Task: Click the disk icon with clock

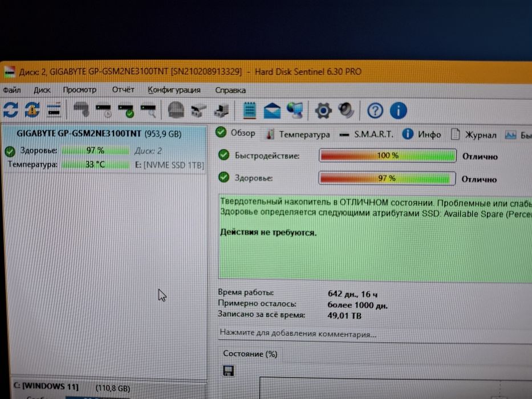Action: [103, 111]
